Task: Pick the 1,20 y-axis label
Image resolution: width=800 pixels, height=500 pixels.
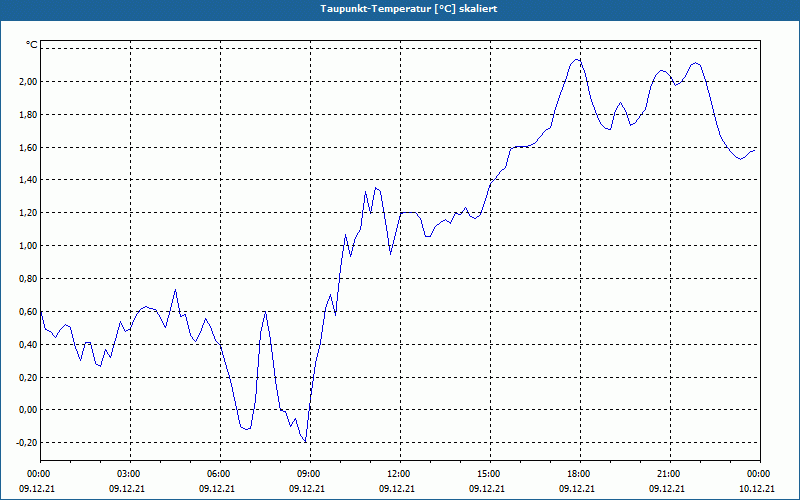Action: [x=28, y=213]
